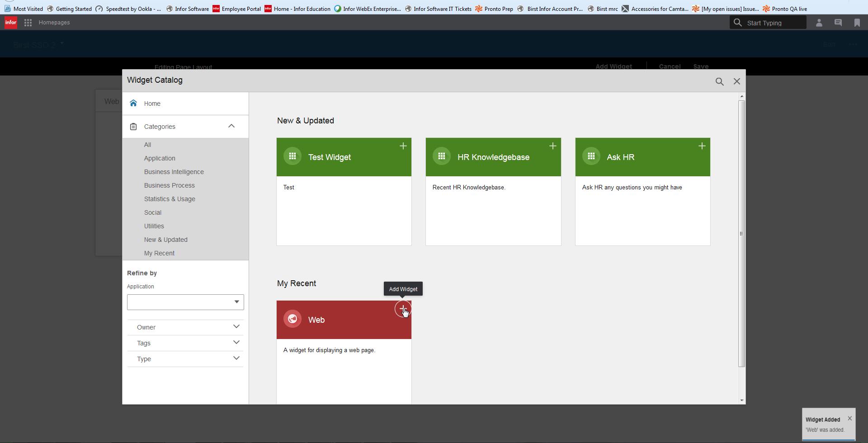Open the messages chat icon in top bar

838,23
